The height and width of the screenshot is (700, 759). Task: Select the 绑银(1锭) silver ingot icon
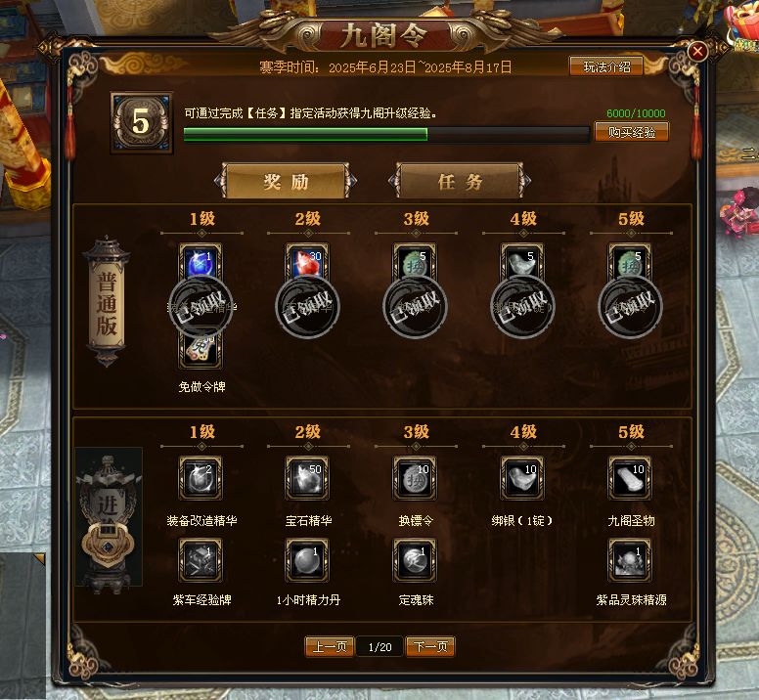(x=522, y=478)
